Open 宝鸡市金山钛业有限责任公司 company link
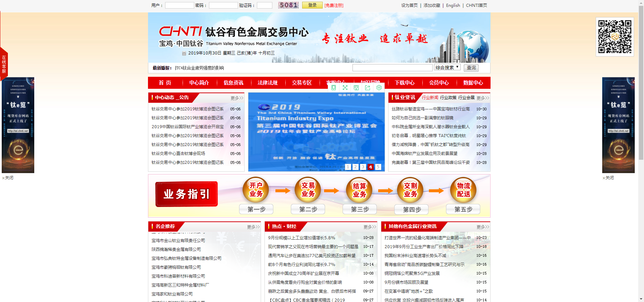Viewport: 644px width, 302px height. (x=178, y=241)
